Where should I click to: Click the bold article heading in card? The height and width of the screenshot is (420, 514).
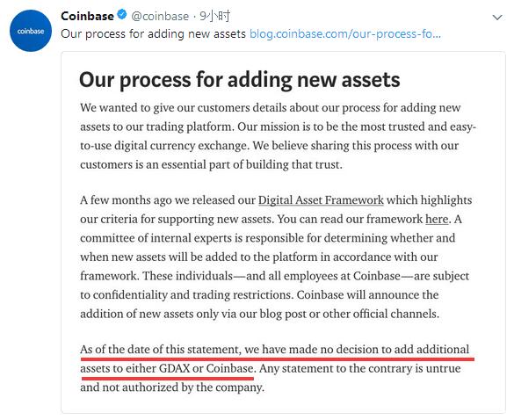click(239, 80)
